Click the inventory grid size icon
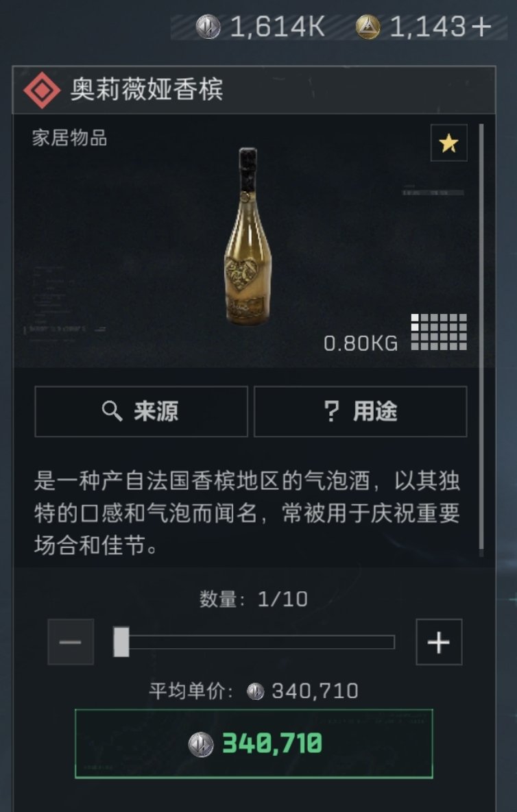The image size is (517, 812). click(x=439, y=332)
